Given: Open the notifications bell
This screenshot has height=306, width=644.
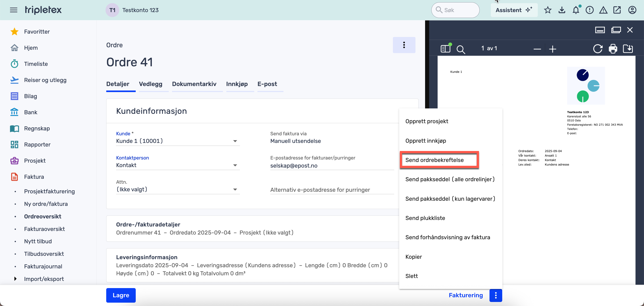Looking at the screenshot, I should 576,10.
